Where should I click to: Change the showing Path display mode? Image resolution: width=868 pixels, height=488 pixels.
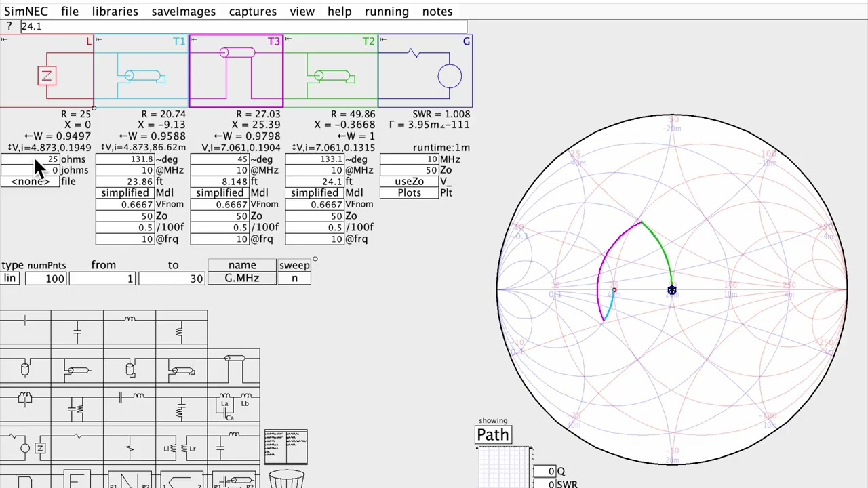pyautogui.click(x=493, y=435)
